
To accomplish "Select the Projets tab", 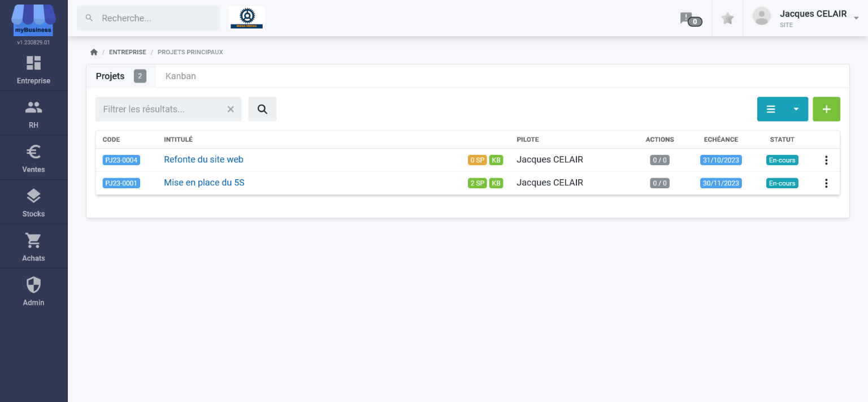I will [x=121, y=76].
